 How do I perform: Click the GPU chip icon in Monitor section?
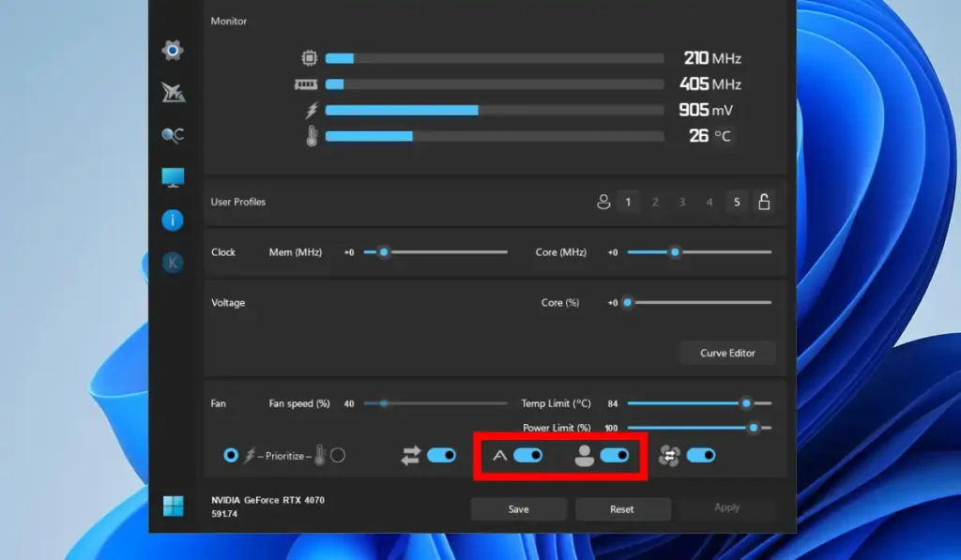click(309, 57)
